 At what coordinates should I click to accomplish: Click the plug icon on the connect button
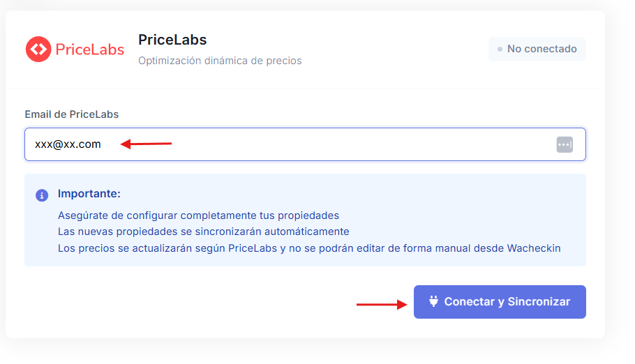pos(433,302)
